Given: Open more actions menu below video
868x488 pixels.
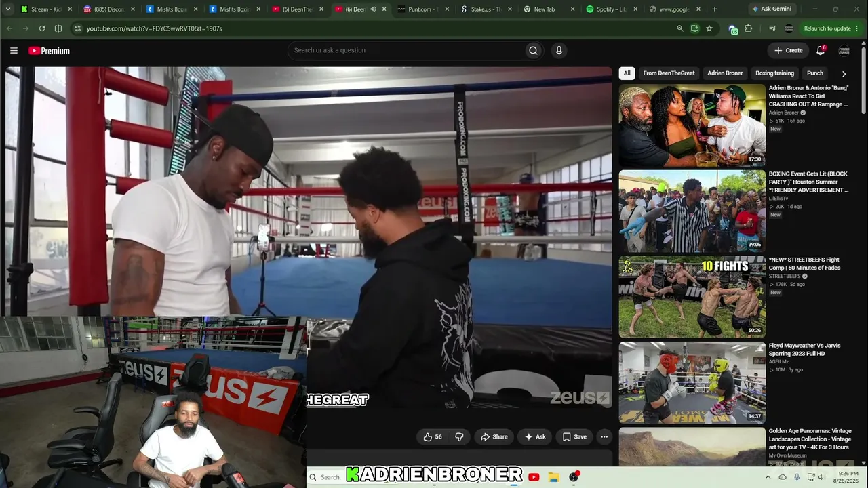Looking at the screenshot, I should (604, 437).
